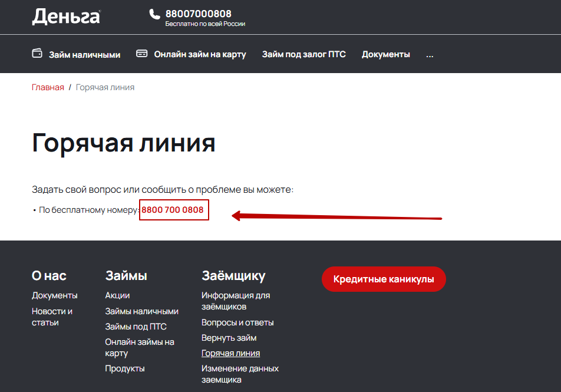Call header number 88007000808
This screenshot has height=392, width=561.
198,14
